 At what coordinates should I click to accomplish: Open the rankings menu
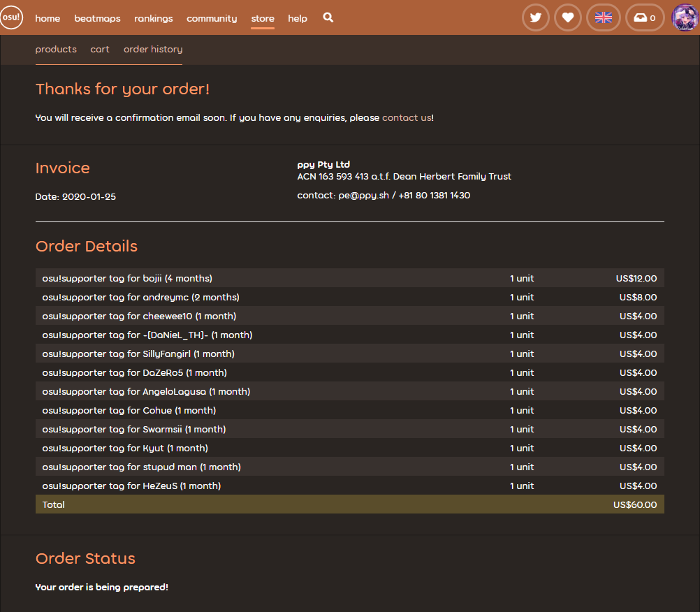[154, 18]
